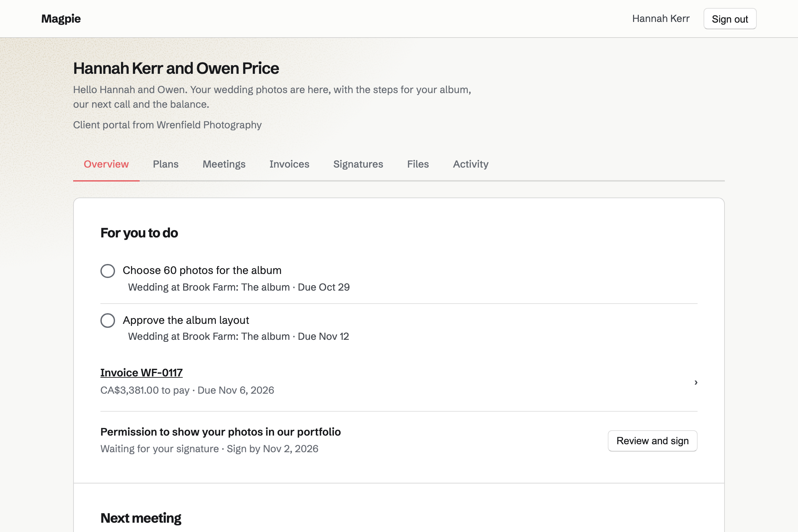Switch to the Files tab
The image size is (798, 532).
point(418,164)
